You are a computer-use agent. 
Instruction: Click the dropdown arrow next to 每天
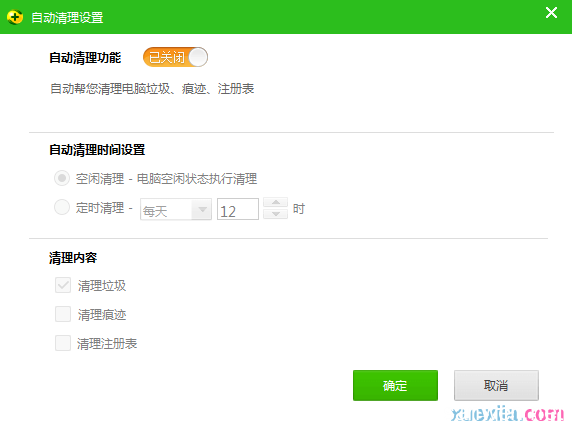(x=202, y=209)
